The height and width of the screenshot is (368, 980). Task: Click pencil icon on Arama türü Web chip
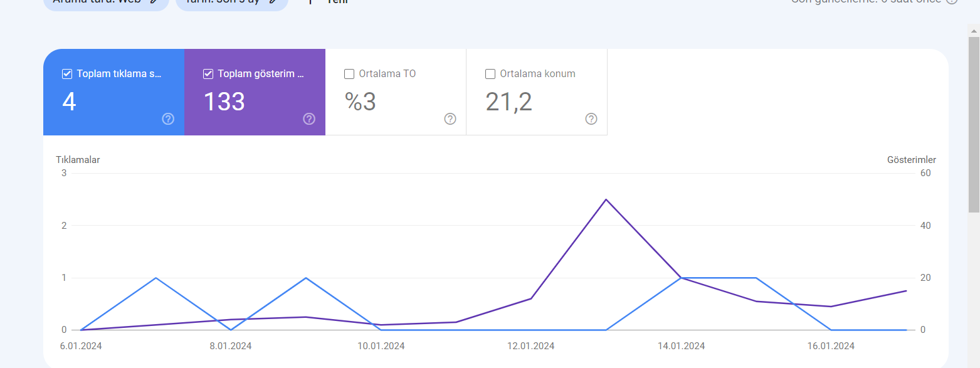[x=154, y=2]
